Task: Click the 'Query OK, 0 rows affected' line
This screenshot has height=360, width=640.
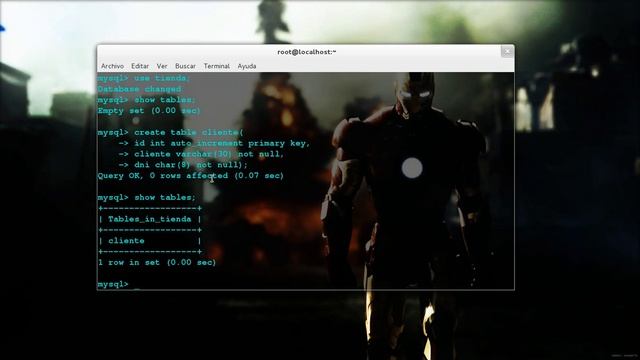Action: 191,176
